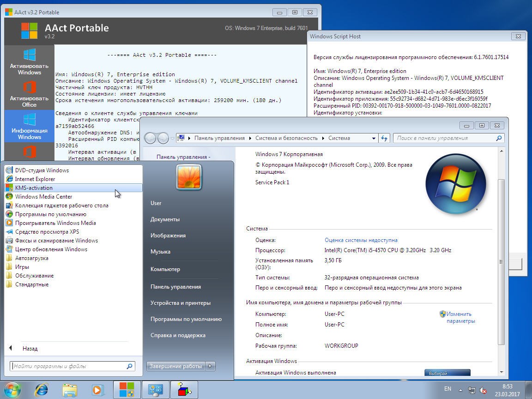The width and height of the screenshot is (532, 399).
Task: Click Панель управления in the address breadcrumb
Action: coord(219,138)
